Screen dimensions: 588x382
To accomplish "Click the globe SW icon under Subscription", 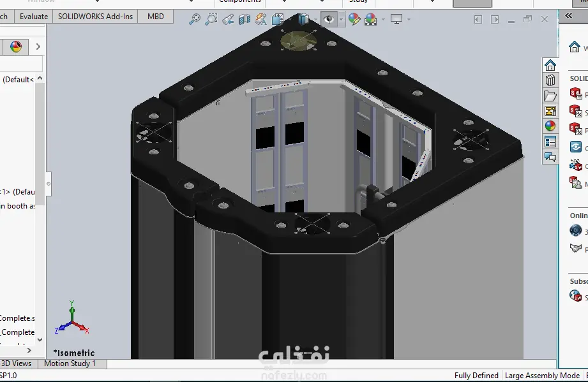I will [x=576, y=295].
